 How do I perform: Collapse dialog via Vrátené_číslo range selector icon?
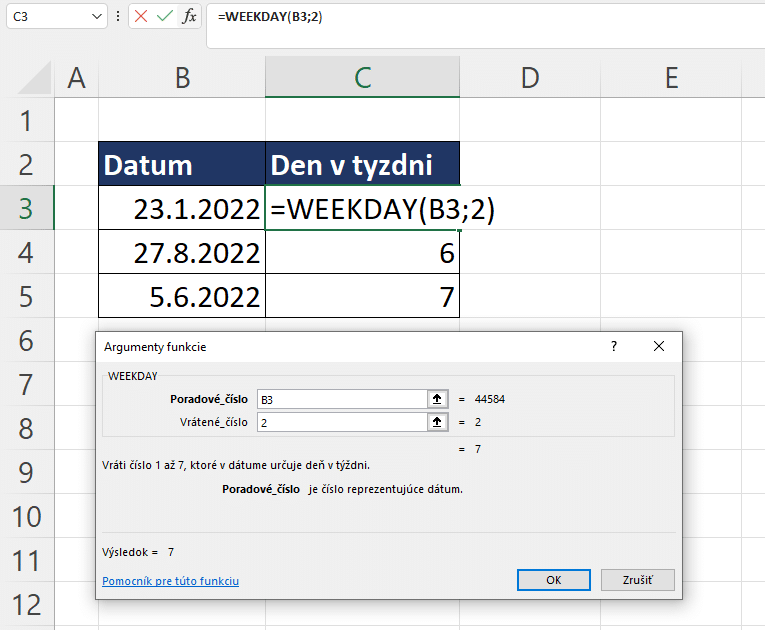tap(437, 422)
